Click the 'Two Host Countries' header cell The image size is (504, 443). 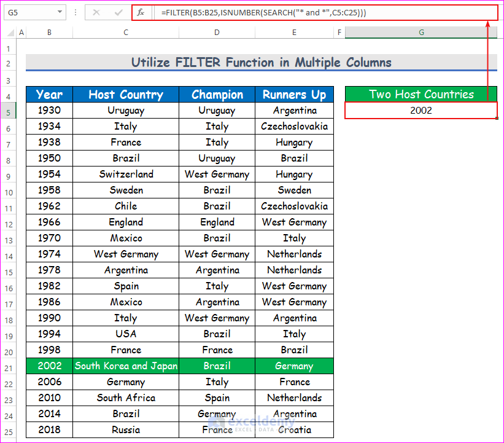(421, 94)
